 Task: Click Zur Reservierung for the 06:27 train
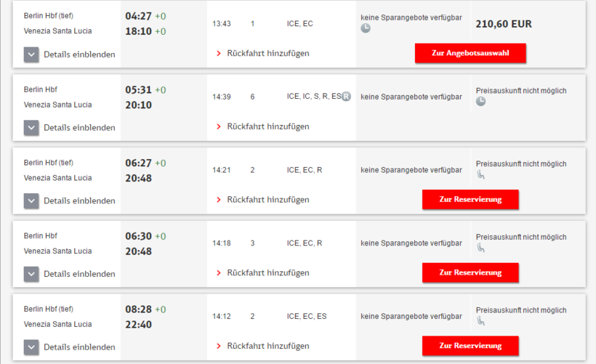470,199
